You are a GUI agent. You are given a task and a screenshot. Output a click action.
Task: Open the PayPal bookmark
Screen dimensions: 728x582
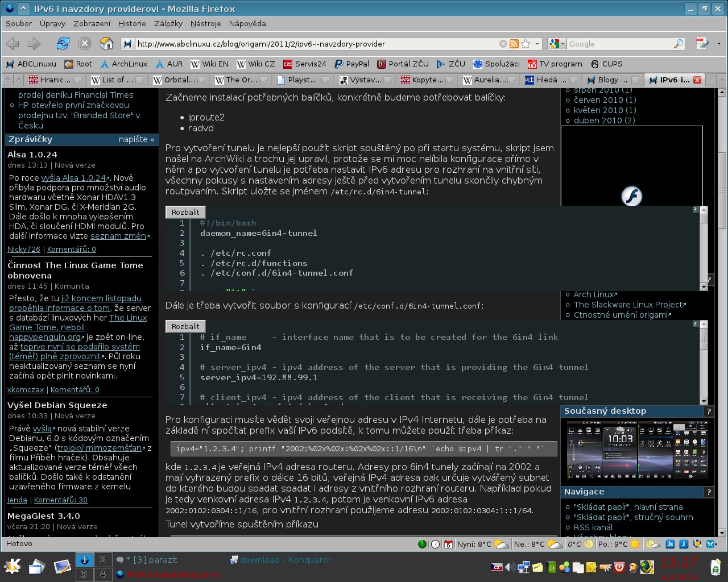click(x=351, y=64)
